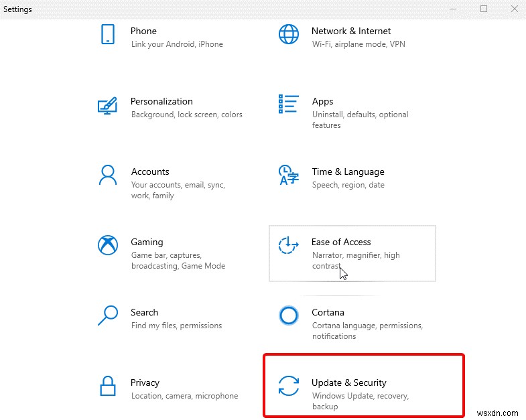Click the Ease of Access icon
This screenshot has width=526, height=420.
(289, 245)
